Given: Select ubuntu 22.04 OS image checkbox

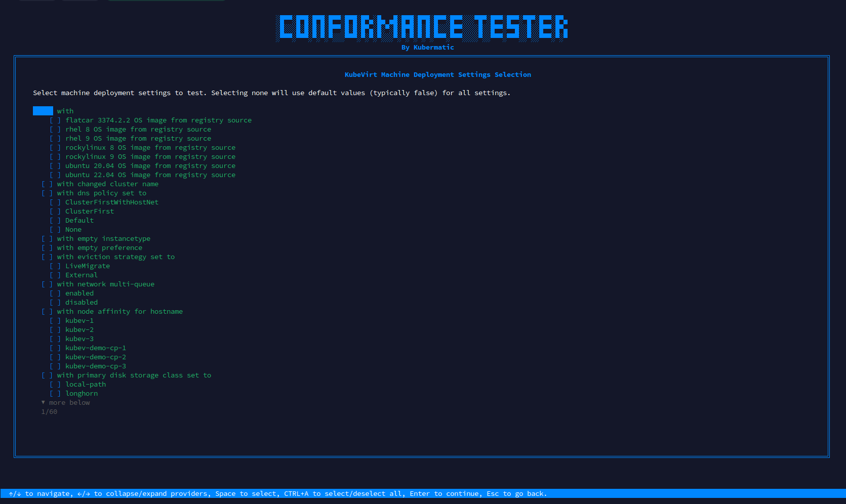Looking at the screenshot, I should coord(55,175).
